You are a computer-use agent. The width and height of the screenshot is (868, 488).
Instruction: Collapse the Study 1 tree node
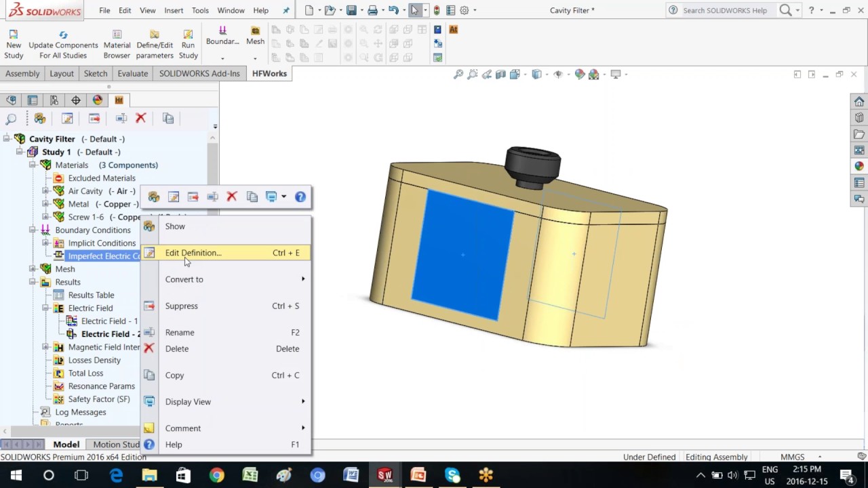tap(20, 152)
